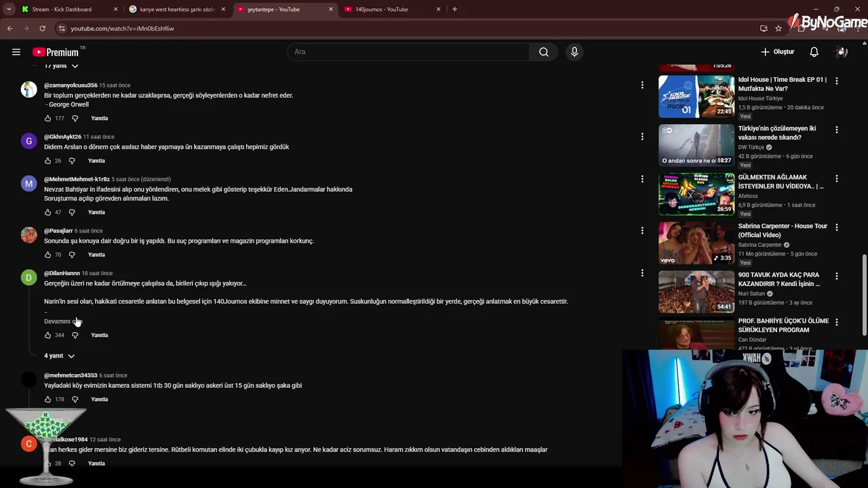The image size is (868, 488).
Task: Focus the Ara search field
Action: (x=409, y=52)
